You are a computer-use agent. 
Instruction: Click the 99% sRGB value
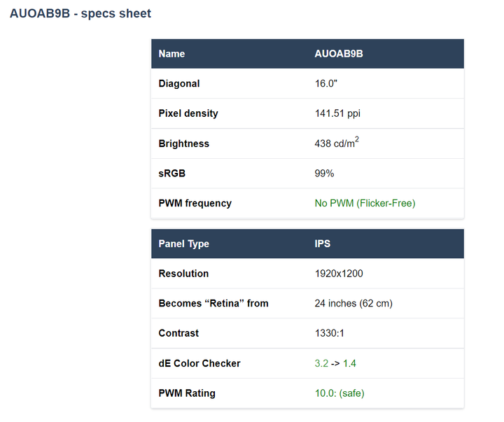pyautogui.click(x=324, y=174)
